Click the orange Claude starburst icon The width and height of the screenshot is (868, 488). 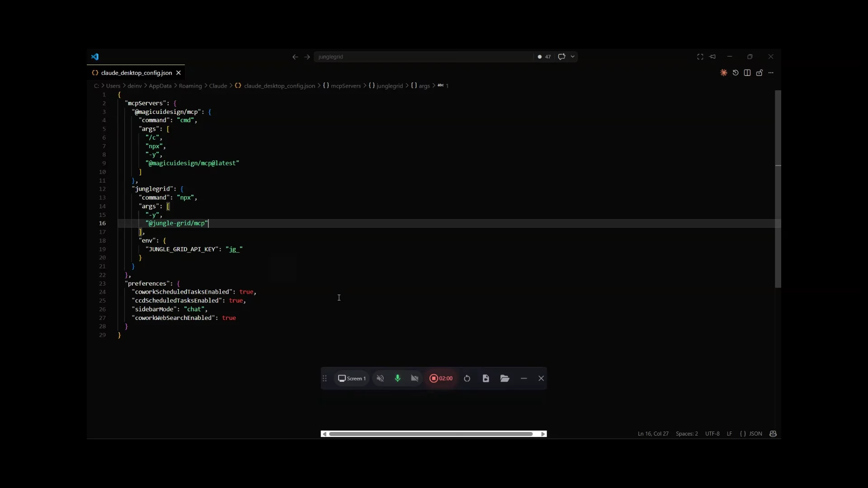click(x=724, y=73)
